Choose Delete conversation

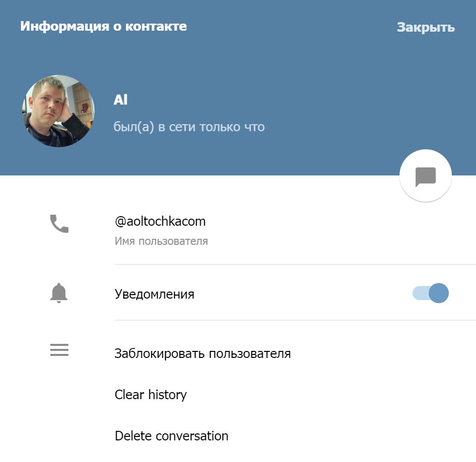click(x=172, y=436)
